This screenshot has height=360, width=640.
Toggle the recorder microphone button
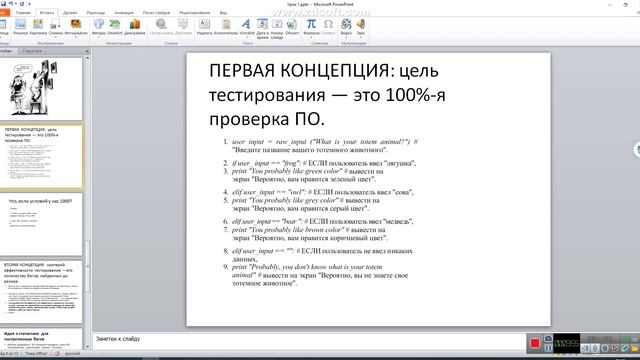point(595,348)
